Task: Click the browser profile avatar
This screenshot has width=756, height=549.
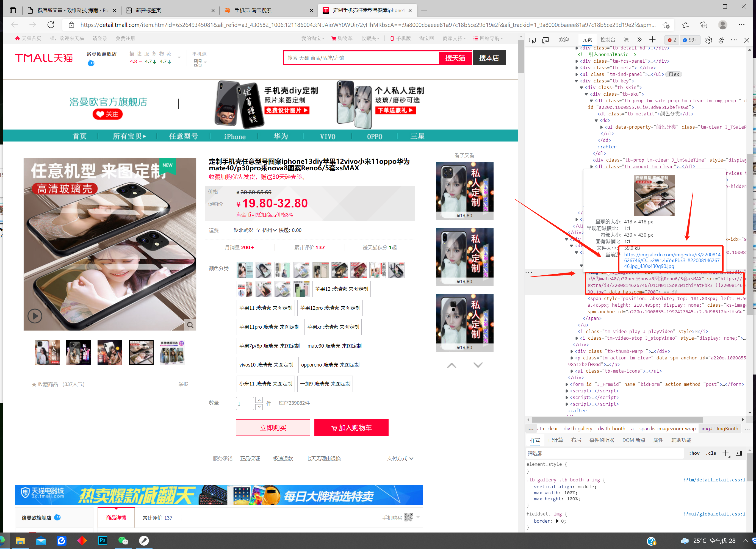Action: [723, 25]
